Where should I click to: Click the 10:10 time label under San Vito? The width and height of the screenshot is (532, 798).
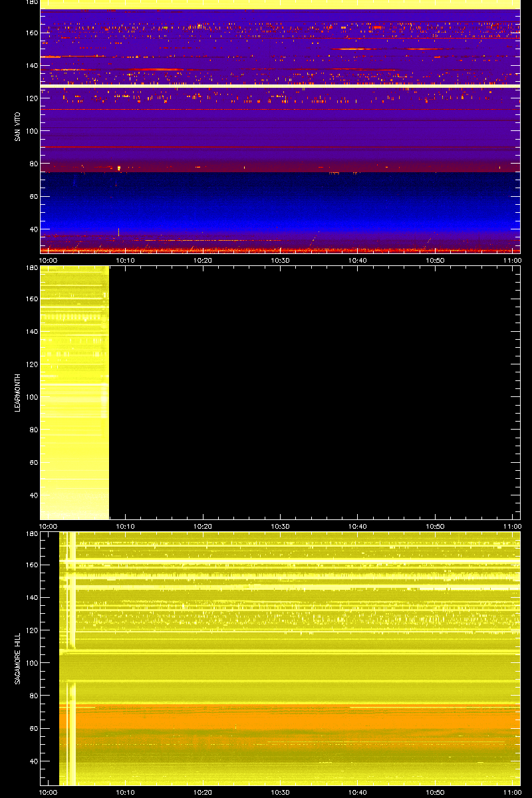coord(126,261)
